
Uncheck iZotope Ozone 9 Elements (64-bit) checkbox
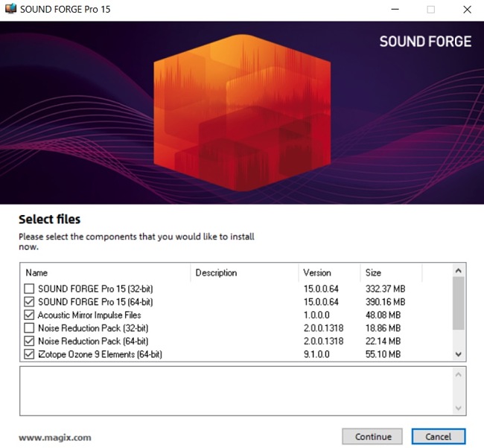(29, 354)
